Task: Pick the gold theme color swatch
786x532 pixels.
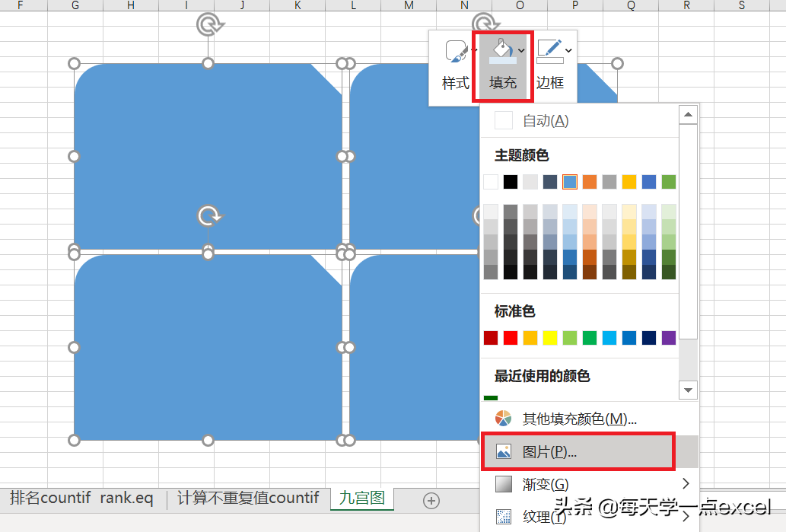Action: (629, 181)
